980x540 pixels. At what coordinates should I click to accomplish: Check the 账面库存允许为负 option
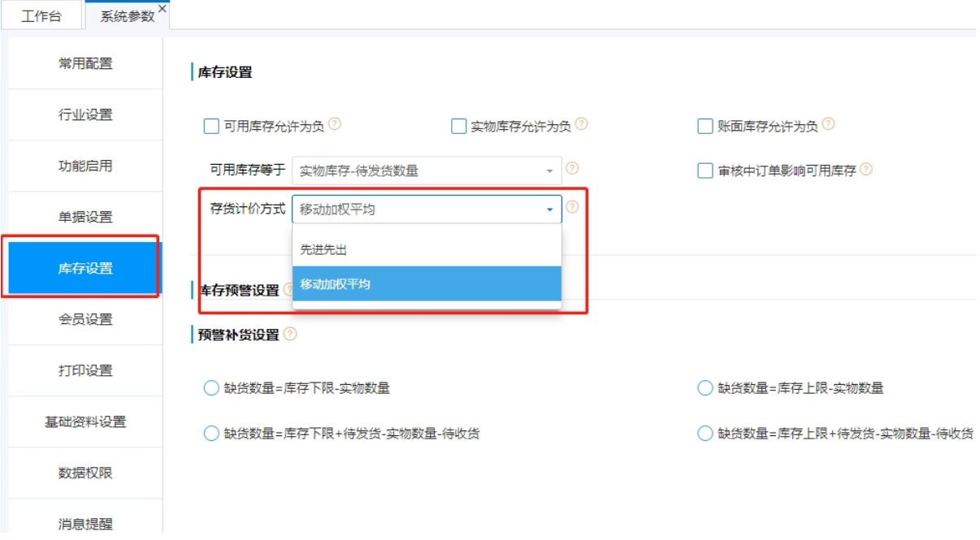point(705,127)
